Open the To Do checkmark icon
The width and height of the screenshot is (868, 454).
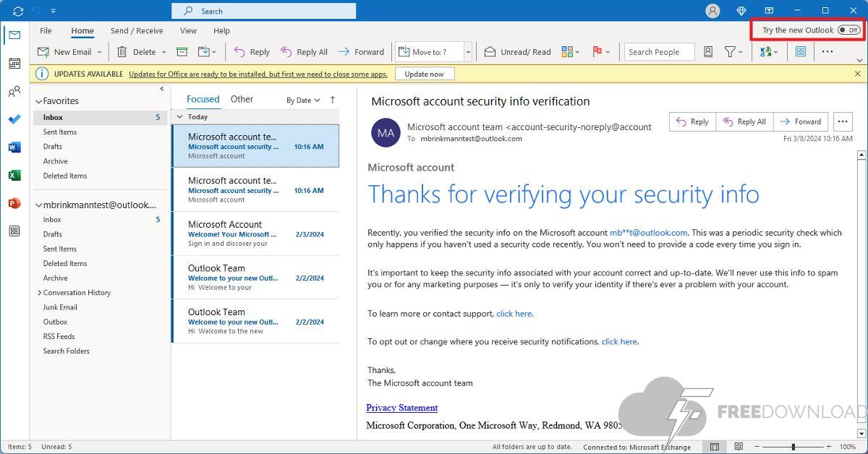[14, 119]
